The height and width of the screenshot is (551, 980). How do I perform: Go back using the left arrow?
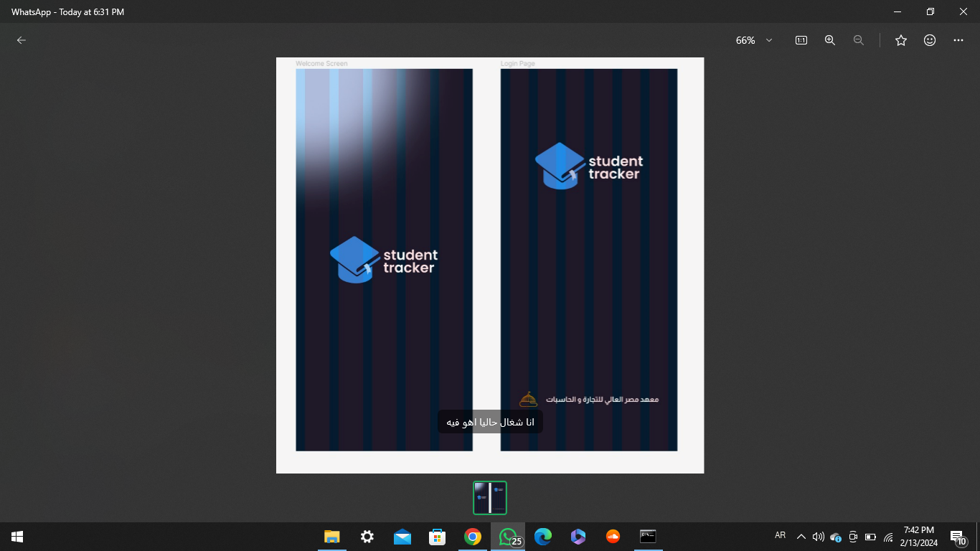[22, 40]
